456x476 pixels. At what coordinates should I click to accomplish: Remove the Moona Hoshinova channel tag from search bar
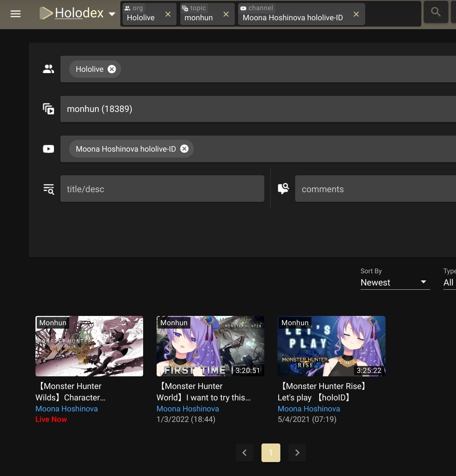tap(356, 14)
